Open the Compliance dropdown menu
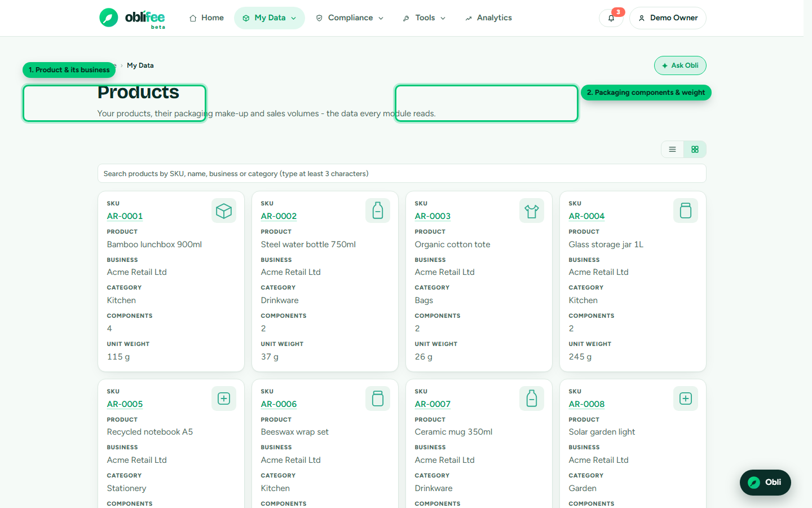This screenshot has height=508, width=812. pyautogui.click(x=350, y=18)
